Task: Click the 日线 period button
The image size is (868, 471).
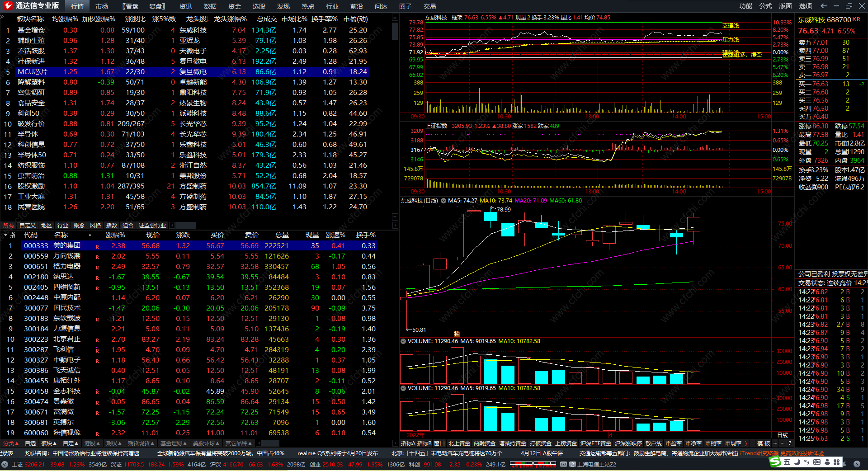Action: 783,435
